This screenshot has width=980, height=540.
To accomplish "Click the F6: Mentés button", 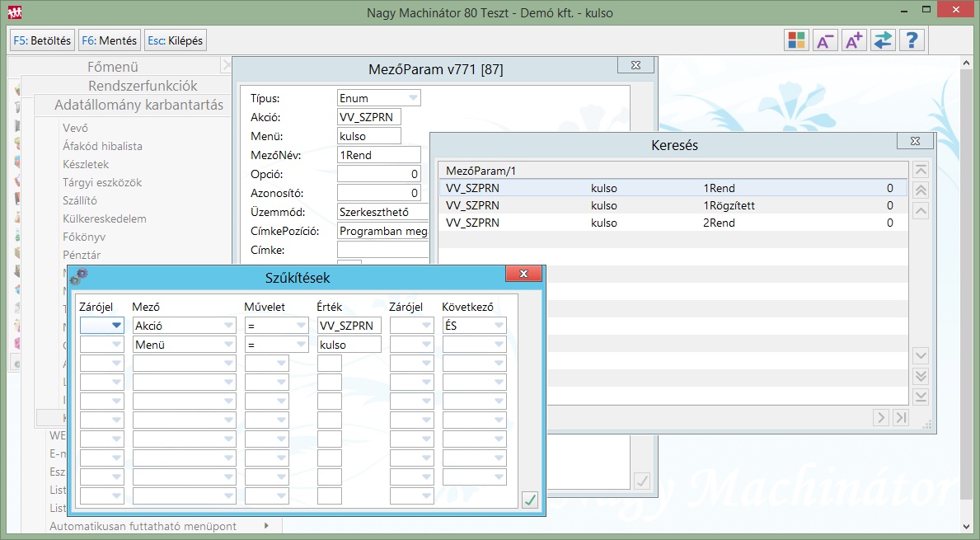I will pyautogui.click(x=109, y=40).
